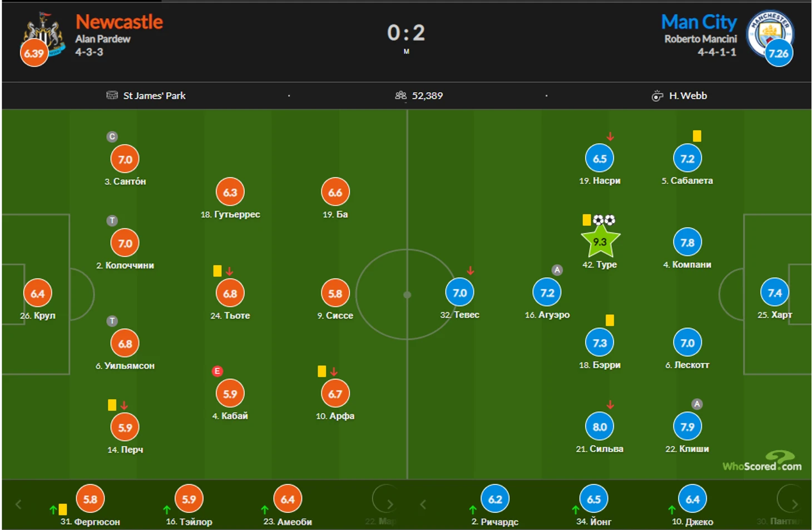Click the attendance crowd icon
This screenshot has height=530, width=812.
coord(400,96)
